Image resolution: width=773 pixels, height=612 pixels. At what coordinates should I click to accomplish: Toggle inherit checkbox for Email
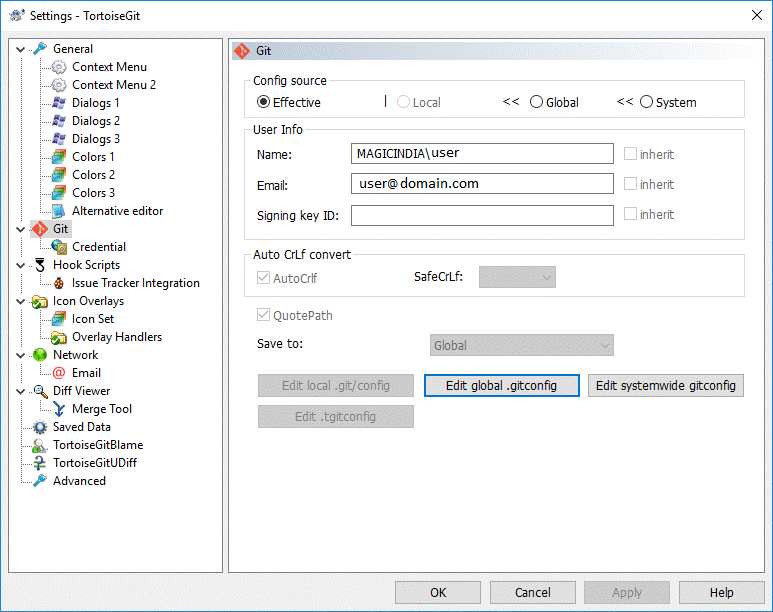coord(630,184)
